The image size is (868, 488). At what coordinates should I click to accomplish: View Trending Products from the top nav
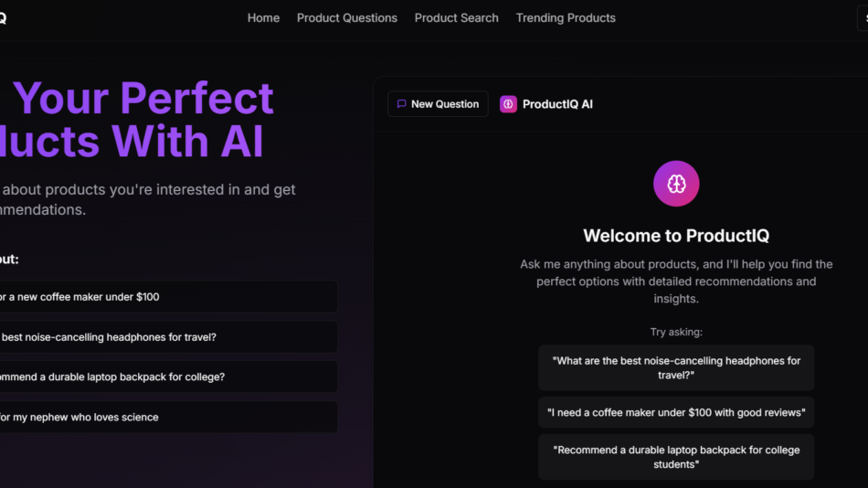tap(566, 18)
